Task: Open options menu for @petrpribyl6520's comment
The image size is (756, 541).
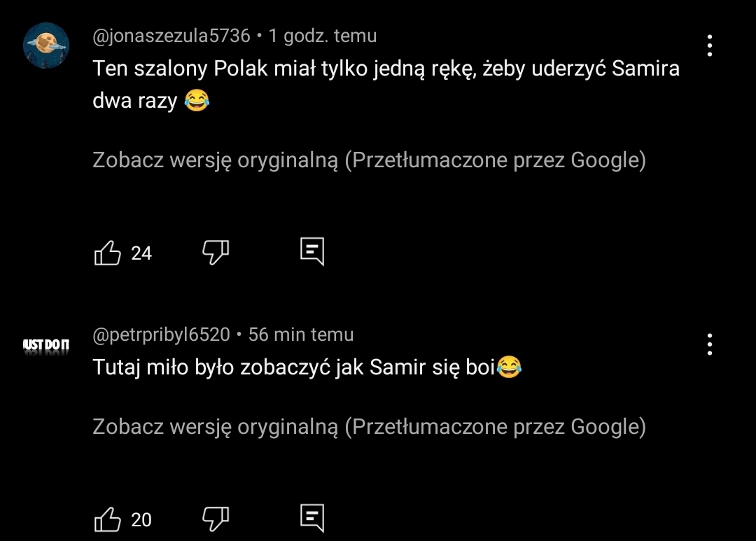Action: coord(710,344)
